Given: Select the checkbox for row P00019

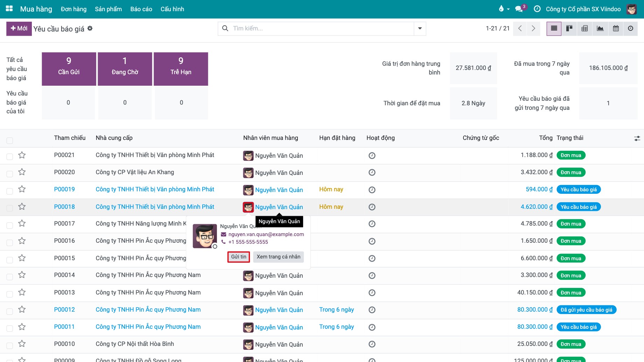Looking at the screenshot, I should pyautogui.click(x=10, y=191).
